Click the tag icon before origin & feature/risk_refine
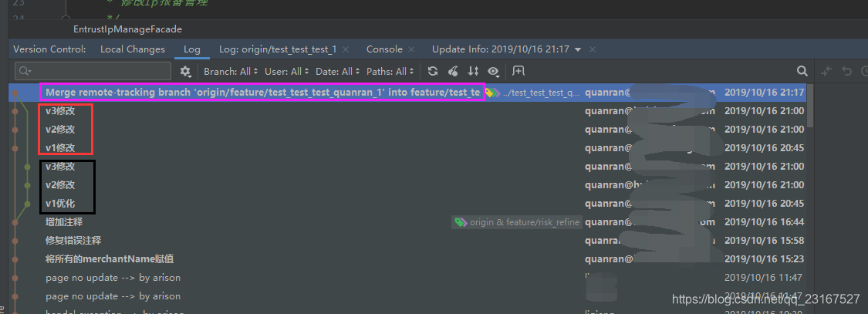The width and height of the screenshot is (868, 314). 461,222
